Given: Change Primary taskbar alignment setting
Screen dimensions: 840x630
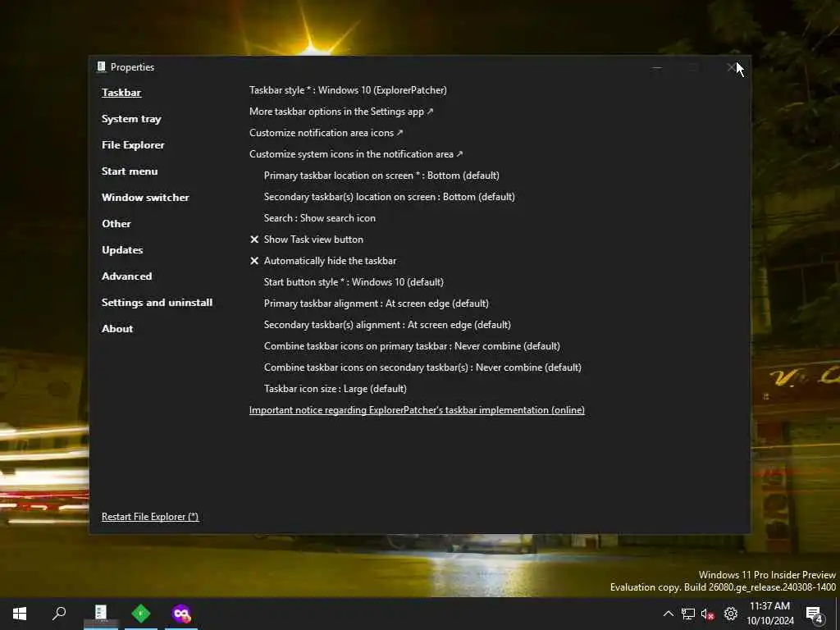Looking at the screenshot, I should point(376,304).
